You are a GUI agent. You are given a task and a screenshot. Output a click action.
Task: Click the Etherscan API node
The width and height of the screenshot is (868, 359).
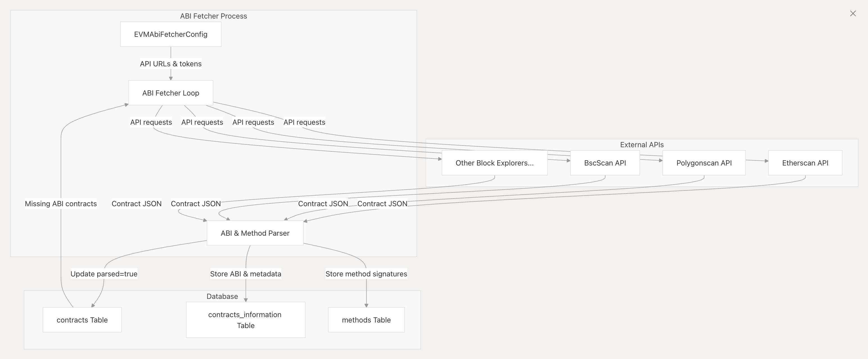click(x=805, y=163)
